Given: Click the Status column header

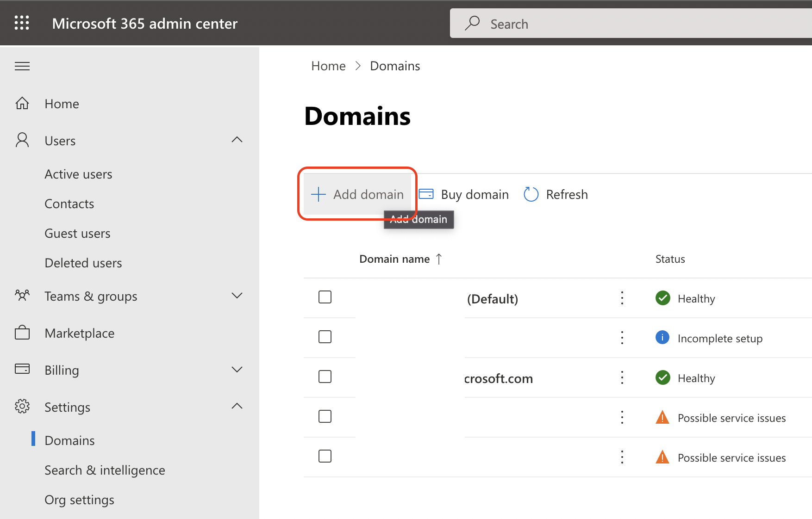Looking at the screenshot, I should click(670, 259).
